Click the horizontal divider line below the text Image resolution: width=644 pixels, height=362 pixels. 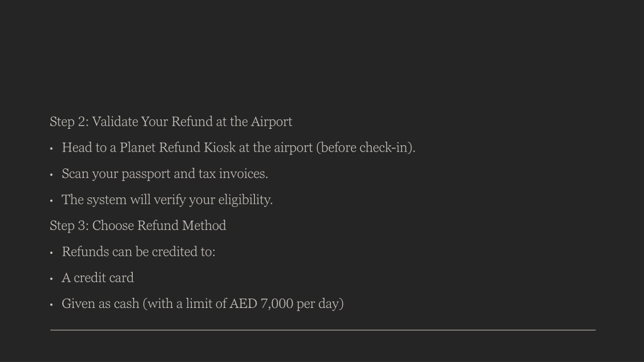[323, 330]
